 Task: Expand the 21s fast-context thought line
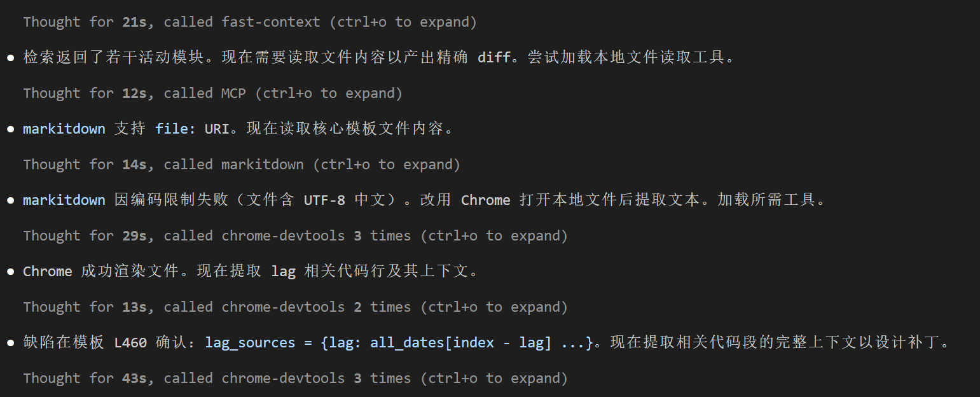pyautogui.click(x=250, y=22)
